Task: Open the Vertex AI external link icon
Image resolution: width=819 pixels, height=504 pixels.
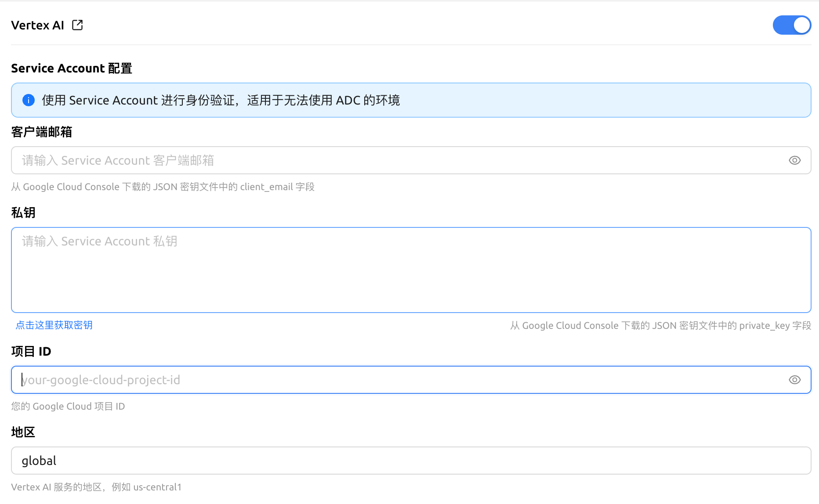Action: 77,25
